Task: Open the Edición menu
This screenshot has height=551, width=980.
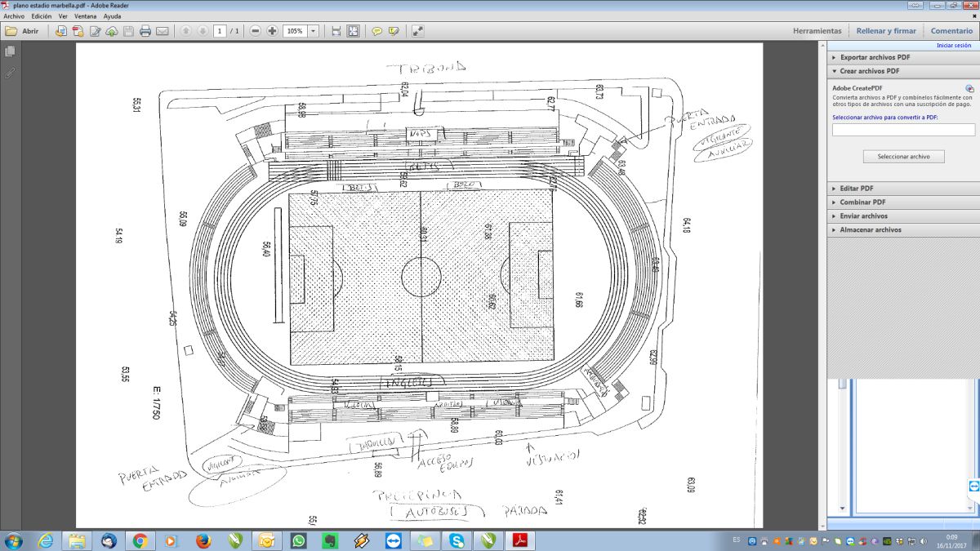Action: (x=41, y=16)
